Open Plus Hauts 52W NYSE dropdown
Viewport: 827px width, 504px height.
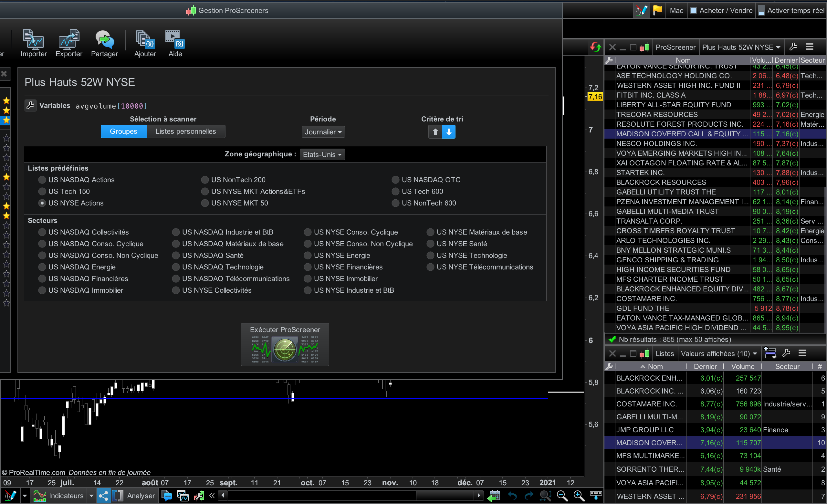click(x=741, y=47)
